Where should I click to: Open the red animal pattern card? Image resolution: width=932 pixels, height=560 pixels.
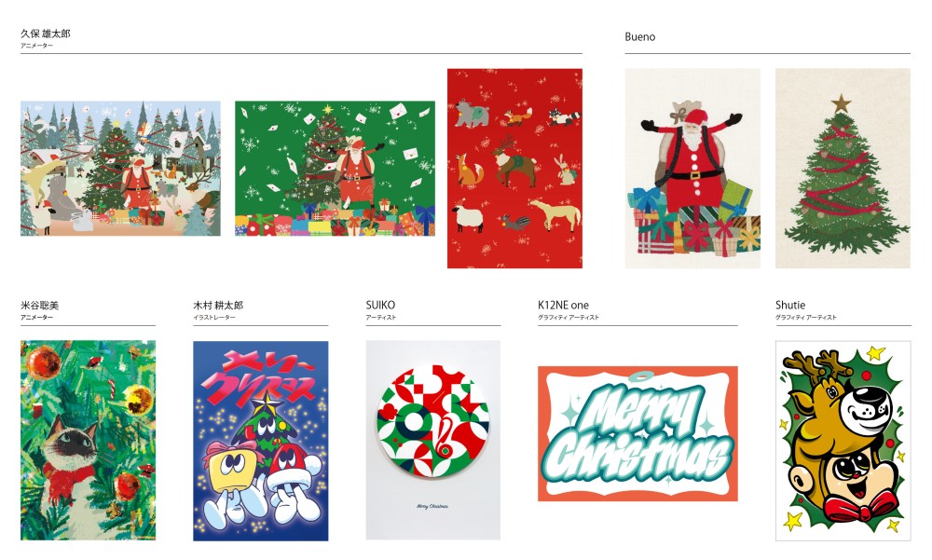pos(514,169)
